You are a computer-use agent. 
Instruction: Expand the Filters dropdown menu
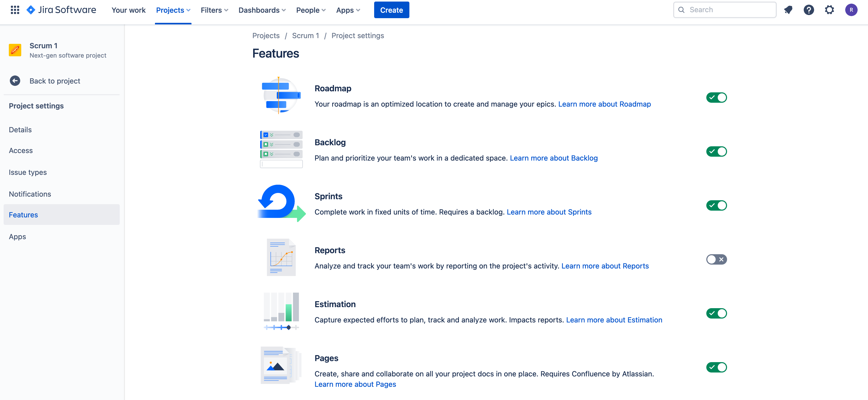(x=214, y=10)
